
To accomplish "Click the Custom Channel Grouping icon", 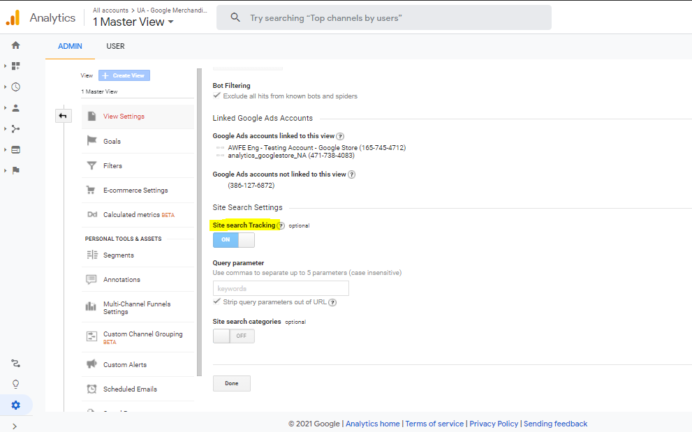I will (91, 336).
